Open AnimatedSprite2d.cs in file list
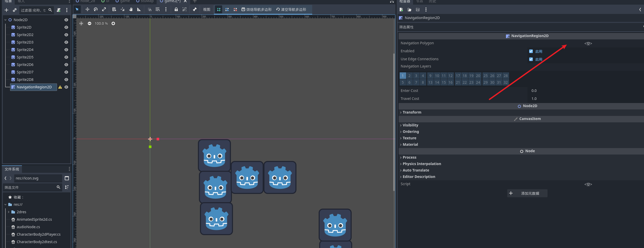 point(34,219)
